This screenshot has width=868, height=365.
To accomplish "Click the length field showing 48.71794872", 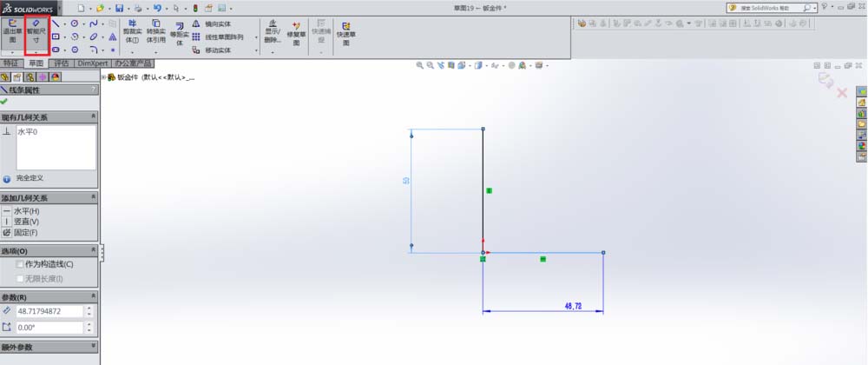I will pyautogui.click(x=49, y=311).
